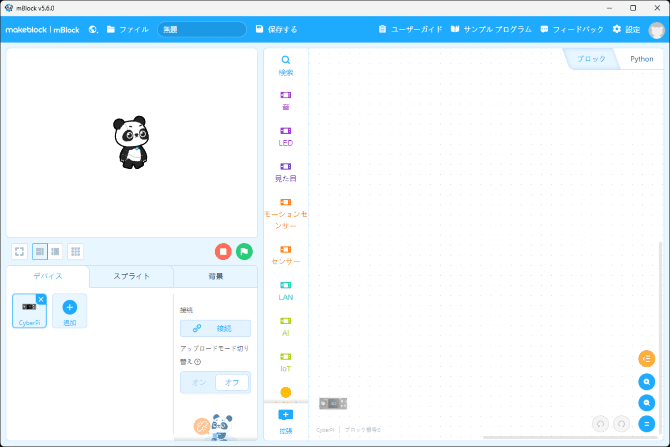Image resolution: width=670 pixels, height=447 pixels.
Task: Undo last workspace action
Action: click(x=600, y=424)
